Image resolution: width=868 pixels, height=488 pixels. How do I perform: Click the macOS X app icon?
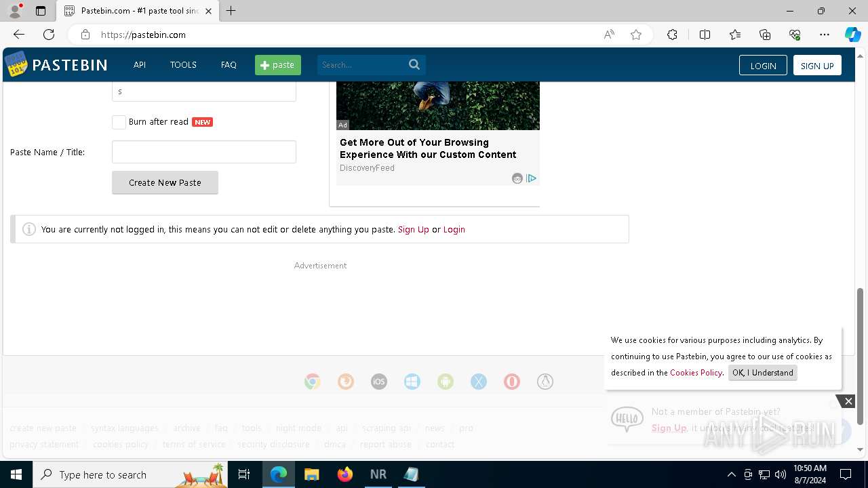coord(479,382)
